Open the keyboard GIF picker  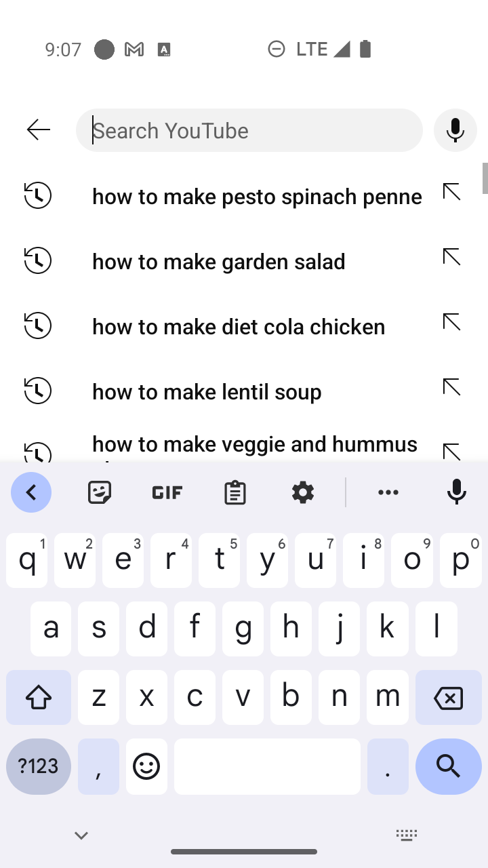[x=167, y=492]
